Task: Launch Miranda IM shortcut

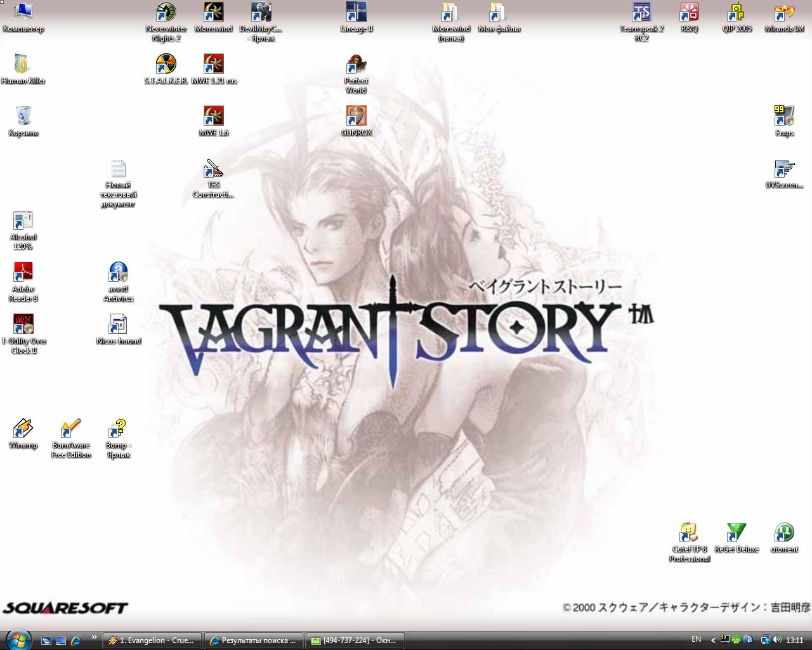Action: (x=784, y=17)
